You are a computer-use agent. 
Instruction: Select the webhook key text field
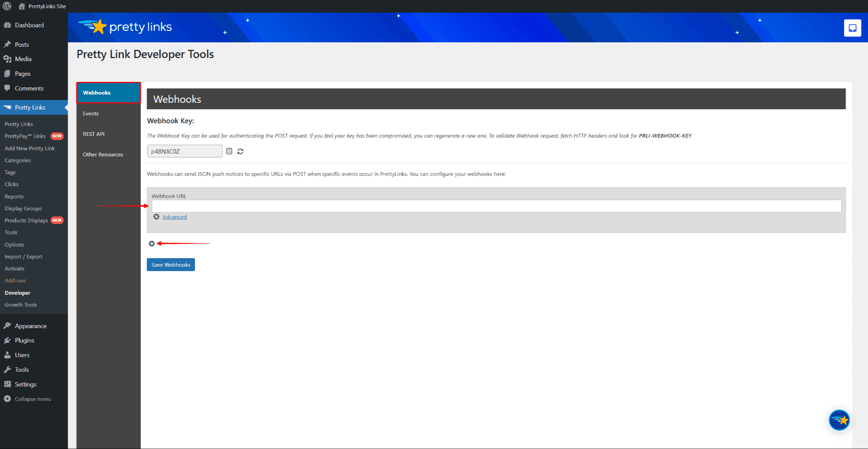pyautogui.click(x=185, y=151)
